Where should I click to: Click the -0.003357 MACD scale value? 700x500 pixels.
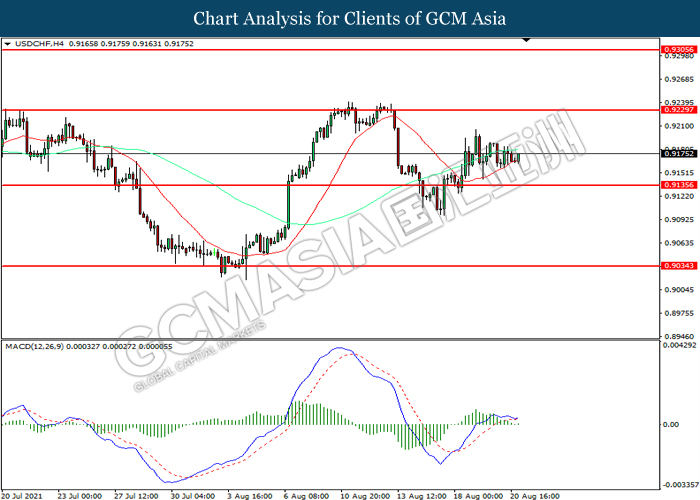click(679, 484)
